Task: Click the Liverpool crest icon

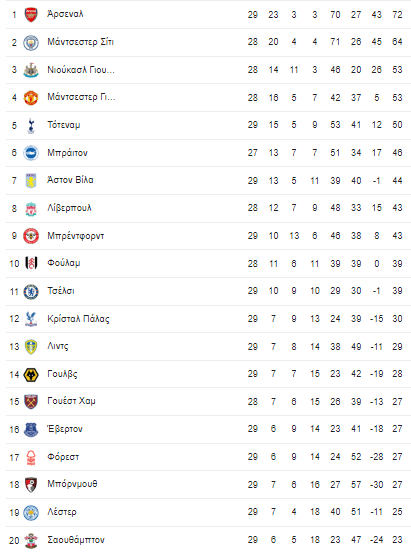Action: 31,208
